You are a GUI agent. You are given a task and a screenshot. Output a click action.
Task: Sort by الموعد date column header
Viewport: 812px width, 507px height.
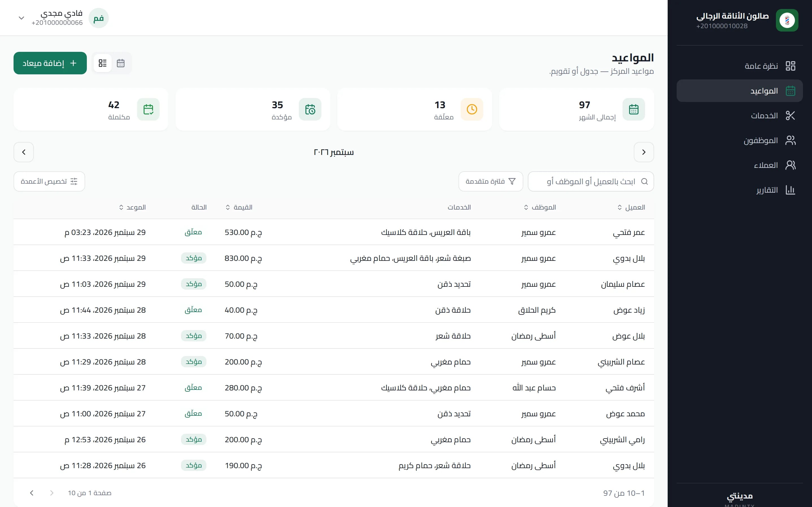coord(132,207)
